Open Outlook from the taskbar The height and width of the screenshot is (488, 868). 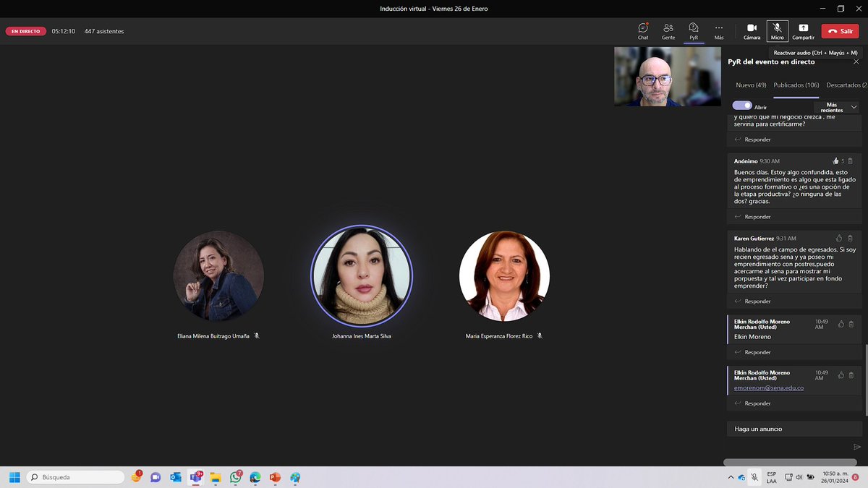point(175,477)
